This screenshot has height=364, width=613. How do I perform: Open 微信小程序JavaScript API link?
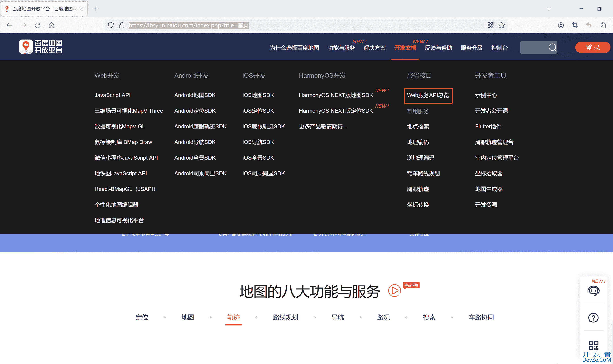[x=126, y=158]
